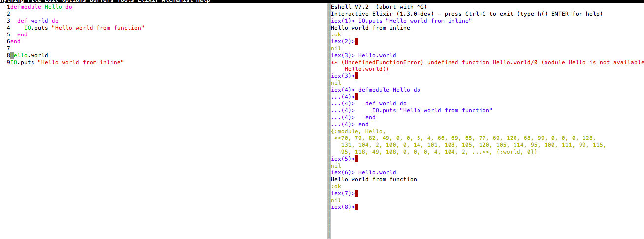Click the 'IO' module name on editor line 9
This screenshot has width=644, height=239.
(x=14, y=63)
